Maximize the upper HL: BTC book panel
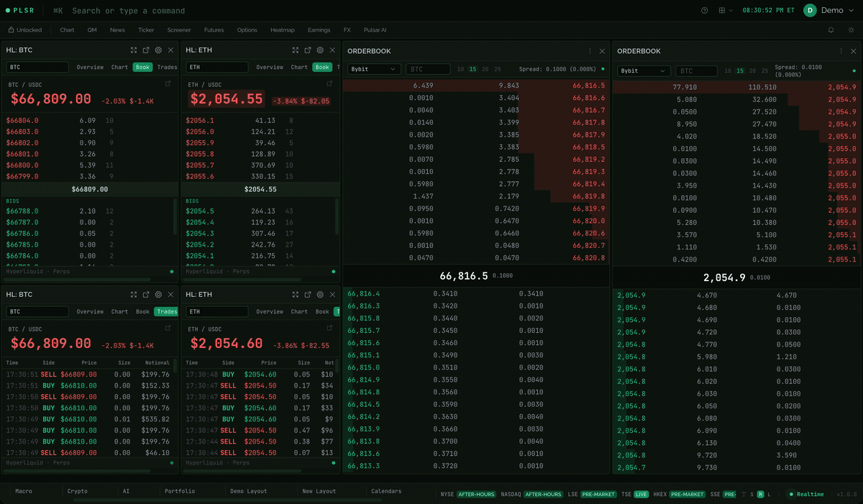863x504 pixels. [x=134, y=50]
